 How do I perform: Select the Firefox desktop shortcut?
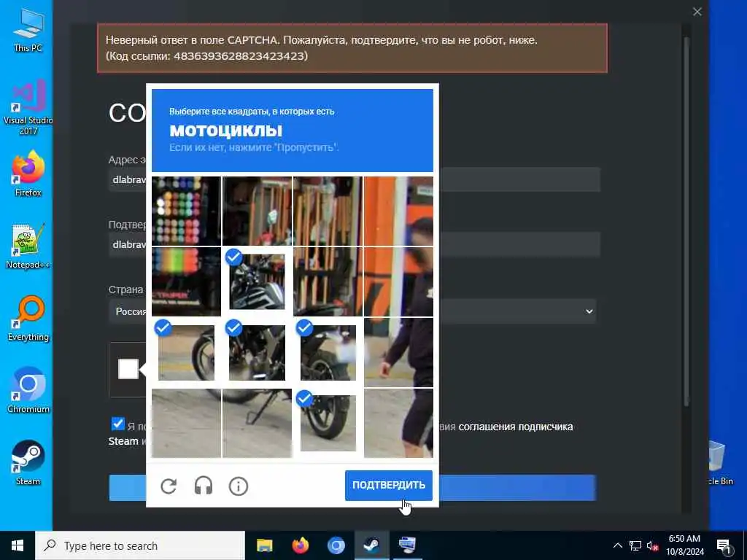[x=28, y=174]
